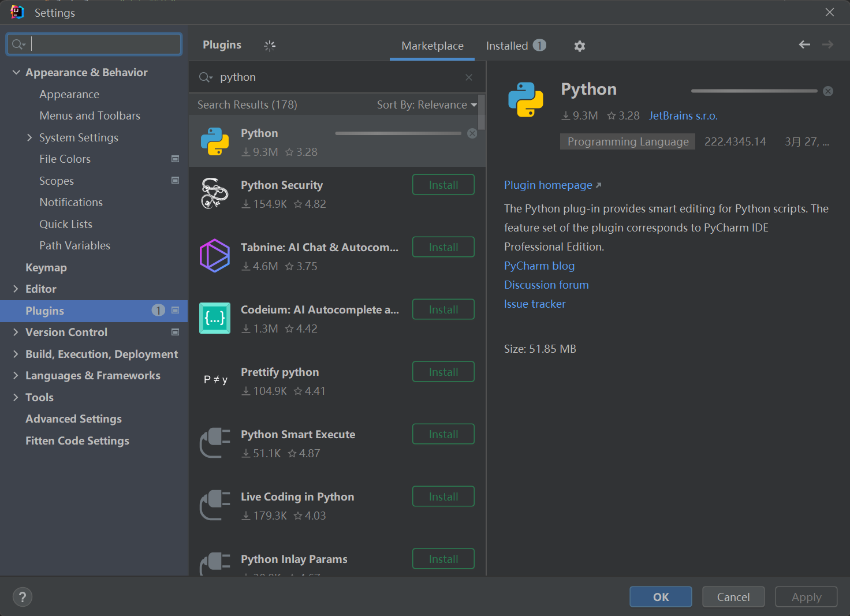Open the Sort By: Relevance dropdown
The height and width of the screenshot is (616, 850).
[x=427, y=104]
